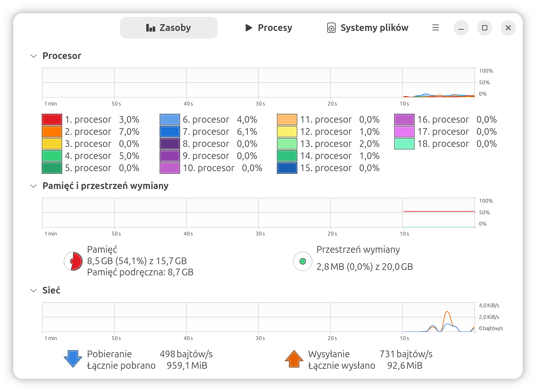This screenshot has width=536, height=392.
Task: Click the Systemy plików disk icon
Action: click(x=331, y=28)
